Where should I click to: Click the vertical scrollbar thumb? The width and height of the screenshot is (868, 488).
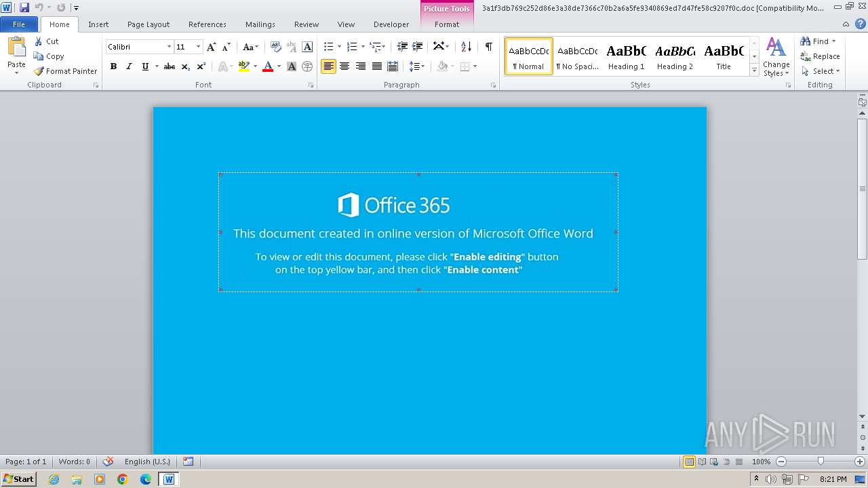click(x=862, y=188)
